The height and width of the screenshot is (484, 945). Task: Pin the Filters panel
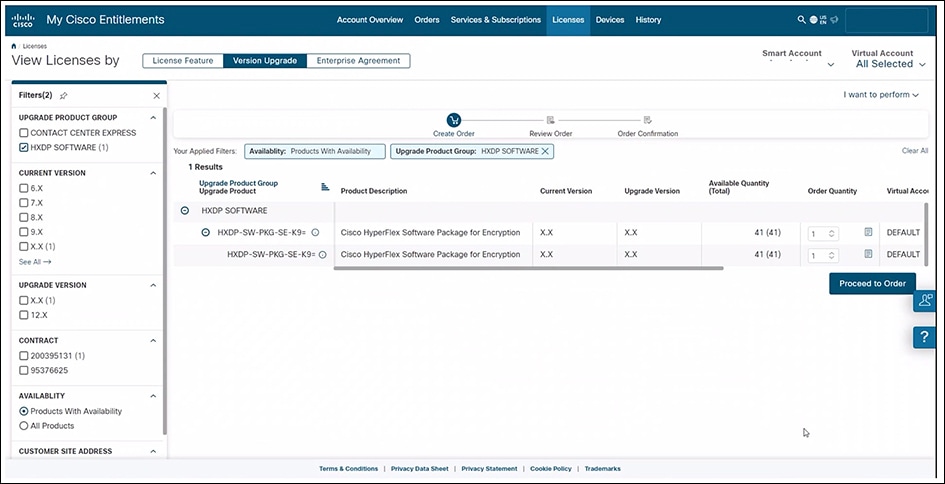64,96
